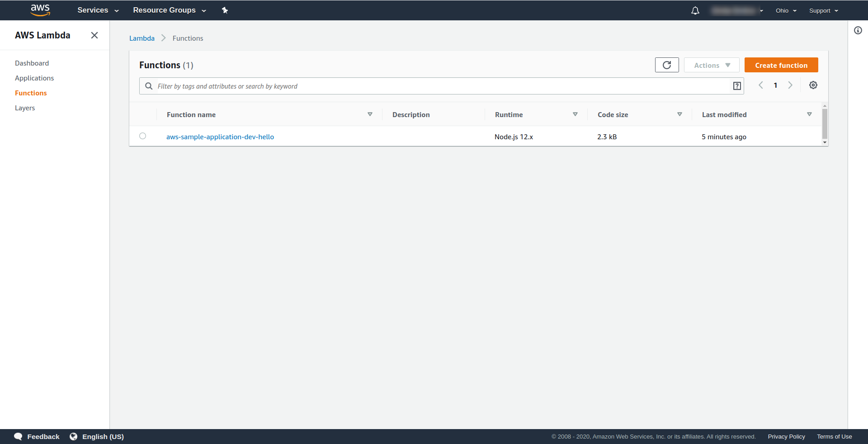This screenshot has height=444, width=868.
Task: Click the search filter help icon
Action: point(737,86)
